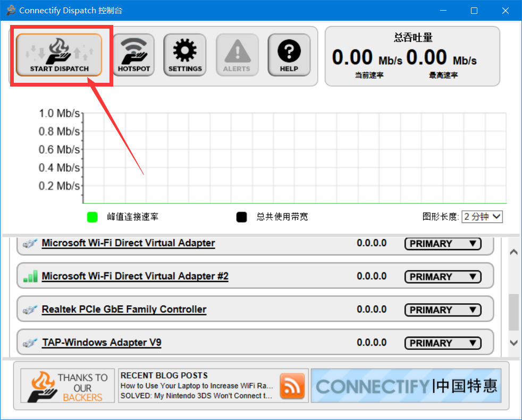Expand PRIMARY dropdown for Realtek PCIe GbE controller
Image resolution: width=522 pixels, height=420 pixels.
[x=442, y=310]
